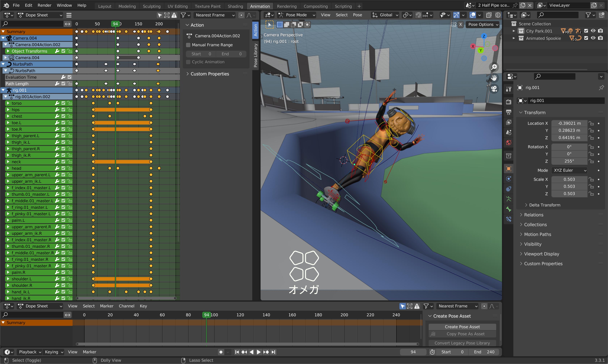This screenshot has height=364, width=608.
Task: Toggle the Location X lock icon
Action: [x=591, y=123]
